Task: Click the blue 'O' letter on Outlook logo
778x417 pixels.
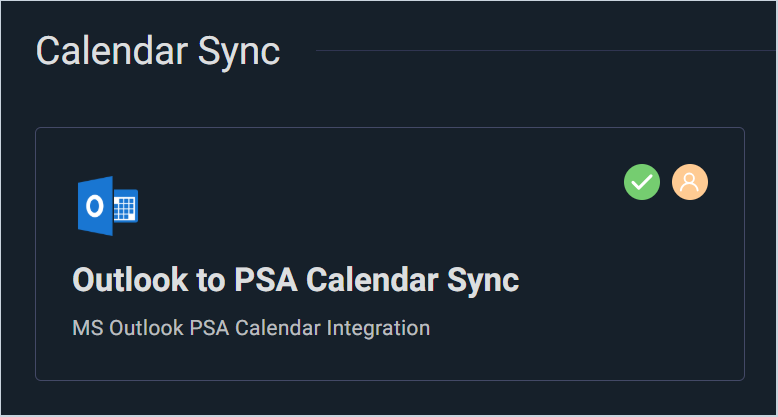Action: click(95, 206)
